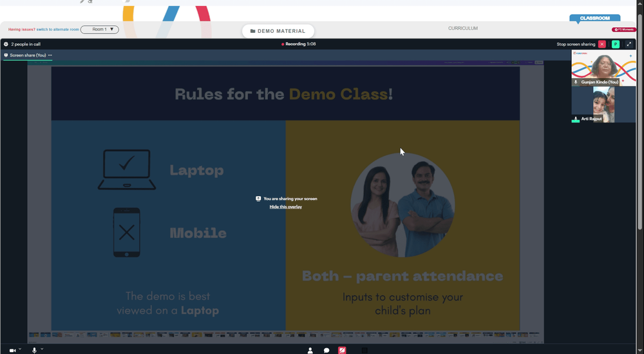Click switch to alternate room link
The image size is (644, 354).
pos(57,29)
